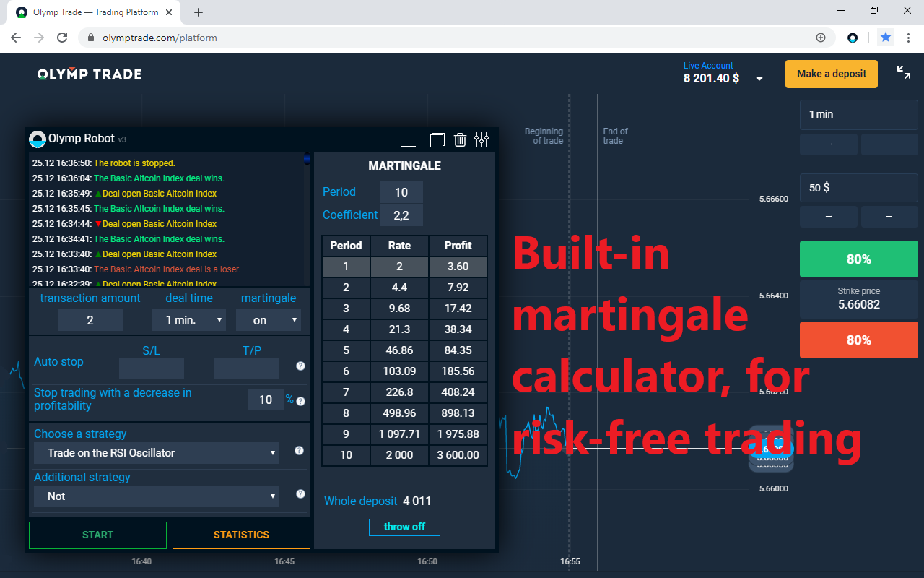Click the Profit column header

click(x=458, y=246)
